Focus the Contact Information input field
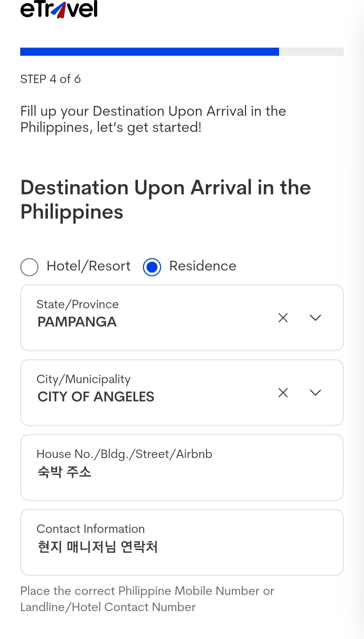The width and height of the screenshot is (364, 639). coord(182,546)
